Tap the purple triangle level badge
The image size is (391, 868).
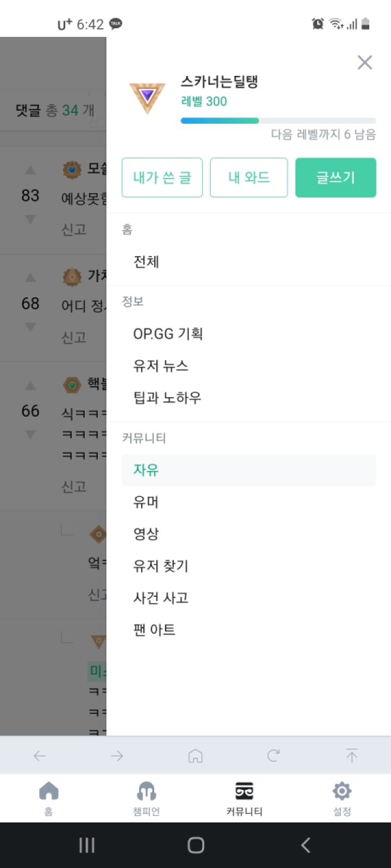[147, 98]
